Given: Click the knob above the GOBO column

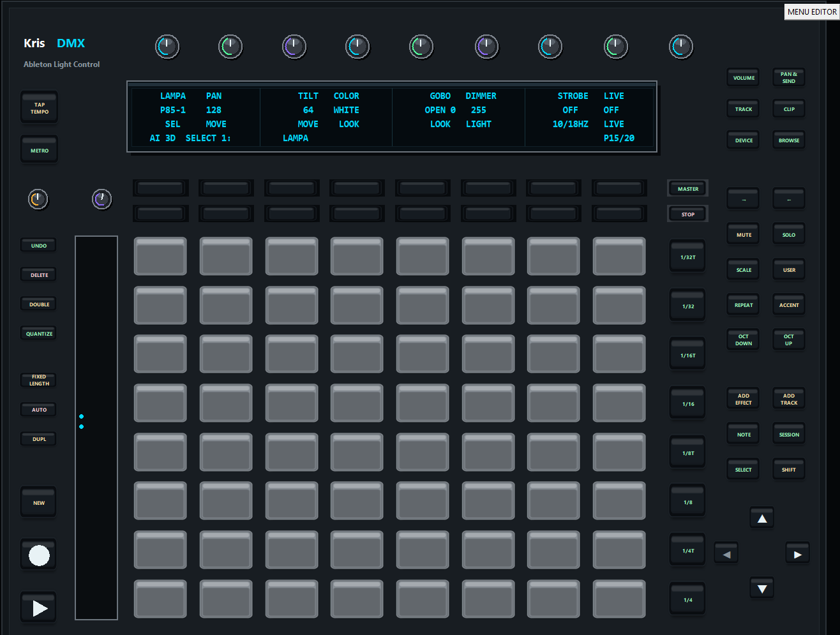Looking at the screenshot, I should tap(421, 47).
